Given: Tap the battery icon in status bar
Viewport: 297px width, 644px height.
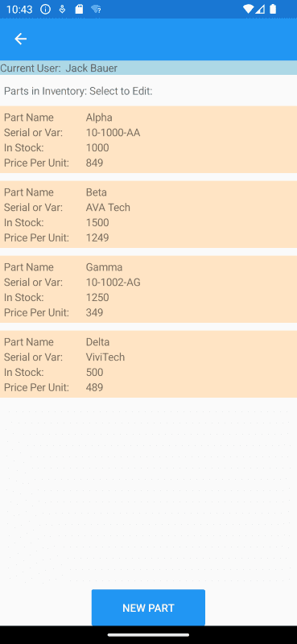Looking at the screenshot, I should click(x=273, y=9).
